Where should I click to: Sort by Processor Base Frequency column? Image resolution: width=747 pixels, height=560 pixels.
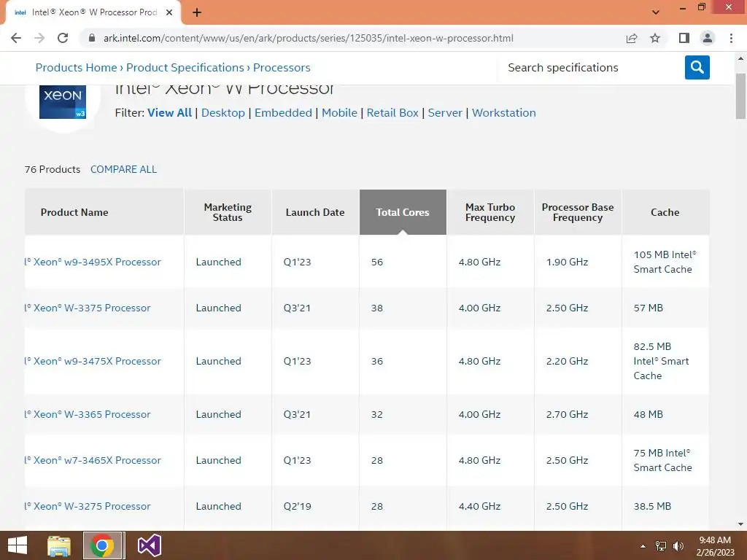click(x=578, y=212)
